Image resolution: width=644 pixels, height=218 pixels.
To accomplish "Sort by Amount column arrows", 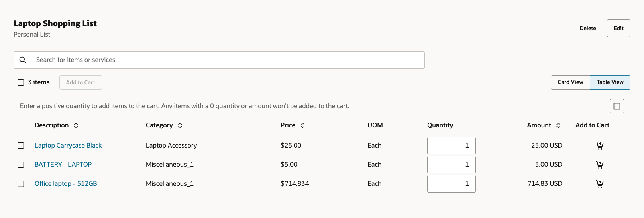I will pyautogui.click(x=558, y=125).
